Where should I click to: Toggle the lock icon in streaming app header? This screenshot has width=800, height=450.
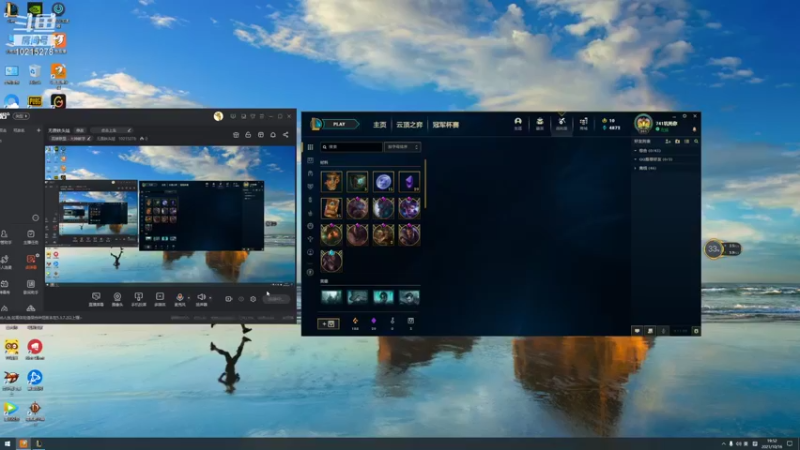click(248, 135)
